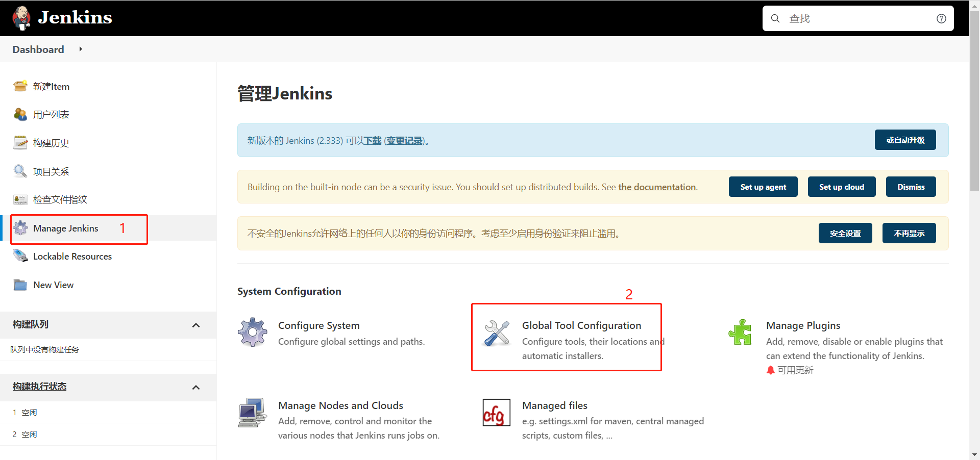Click the Configure System gear icon
The width and height of the screenshot is (980, 460).
(252, 331)
